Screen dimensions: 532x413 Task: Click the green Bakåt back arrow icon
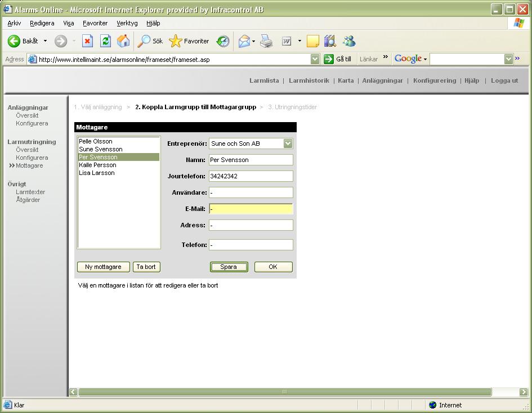14,41
